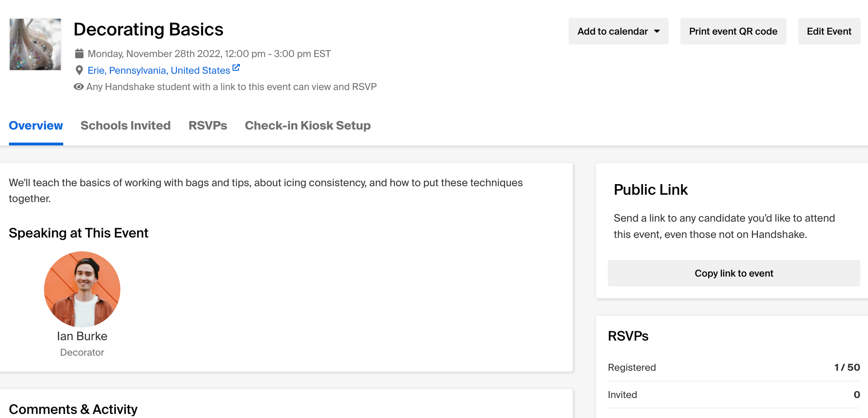Open the Add to calendar menu
The image size is (868, 418).
coord(618,31)
